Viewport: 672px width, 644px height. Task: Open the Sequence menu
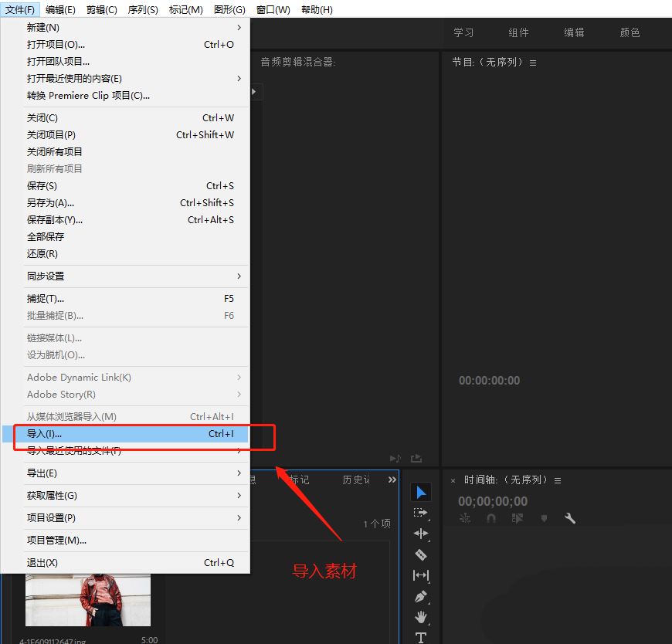click(143, 9)
